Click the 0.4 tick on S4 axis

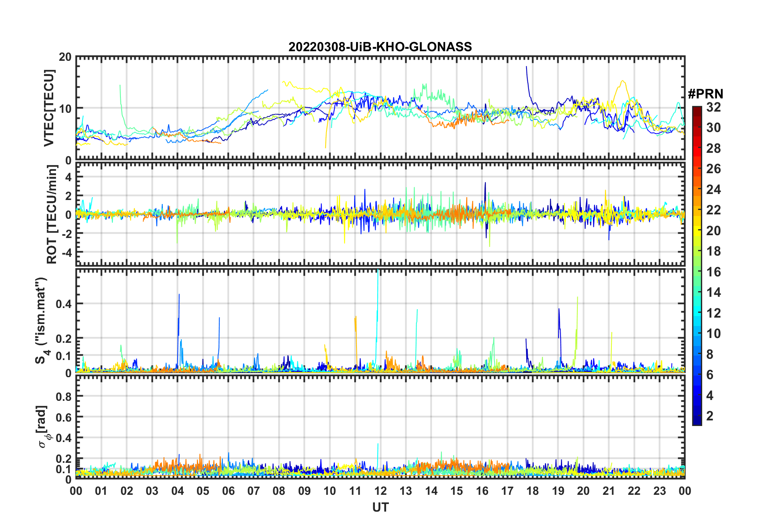coord(64,304)
